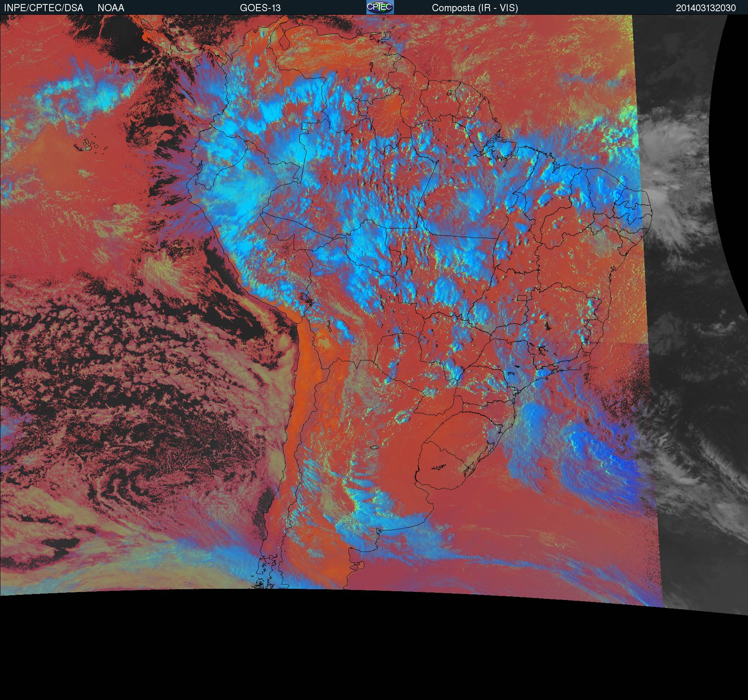Select the INPE/CPTEC/DSA label

pyautogui.click(x=44, y=8)
